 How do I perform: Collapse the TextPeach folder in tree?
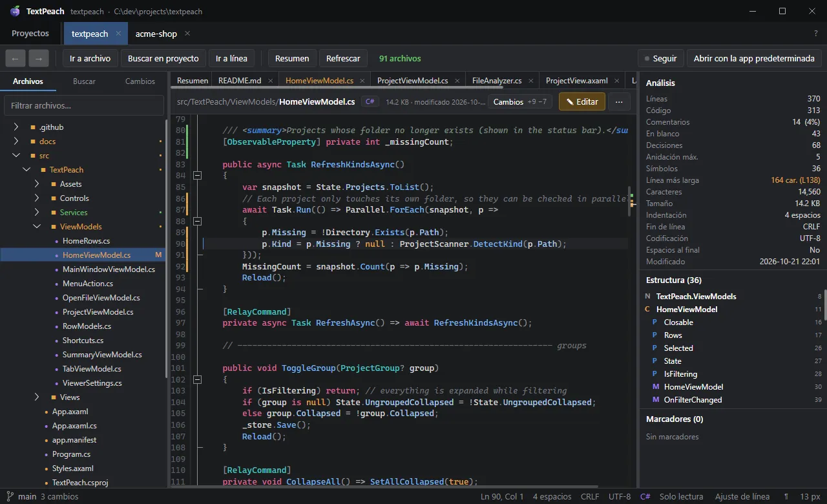coord(26,170)
